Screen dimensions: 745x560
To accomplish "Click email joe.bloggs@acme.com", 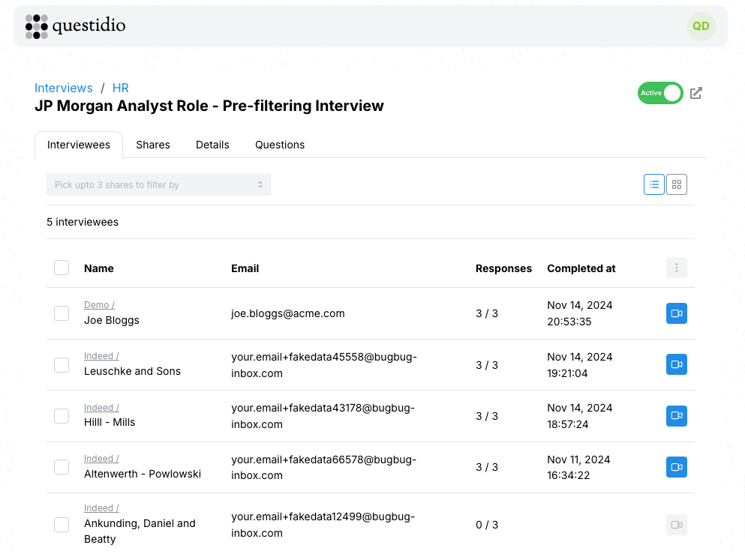I will [288, 313].
